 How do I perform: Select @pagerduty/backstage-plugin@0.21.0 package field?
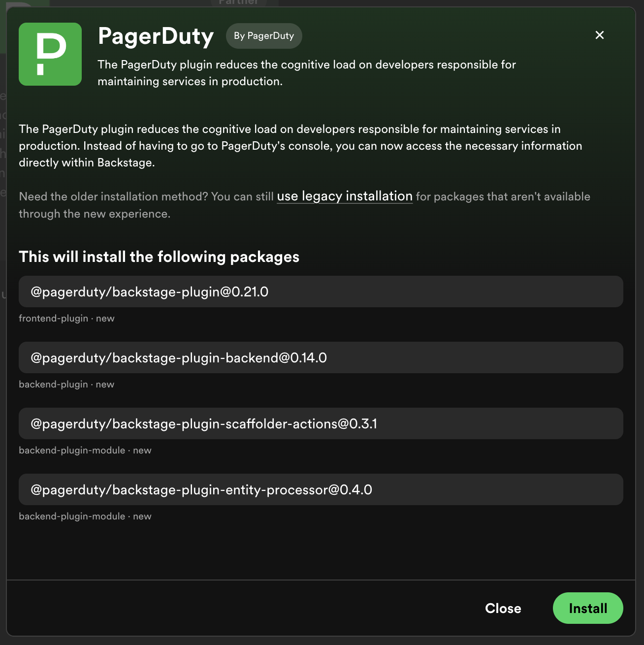tap(321, 291)
